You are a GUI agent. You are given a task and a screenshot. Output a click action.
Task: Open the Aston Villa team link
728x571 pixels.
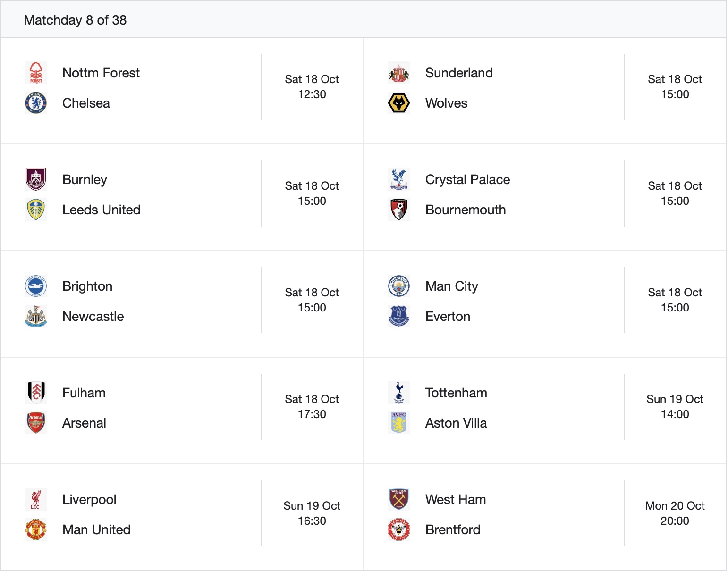(x=456, y=423)
